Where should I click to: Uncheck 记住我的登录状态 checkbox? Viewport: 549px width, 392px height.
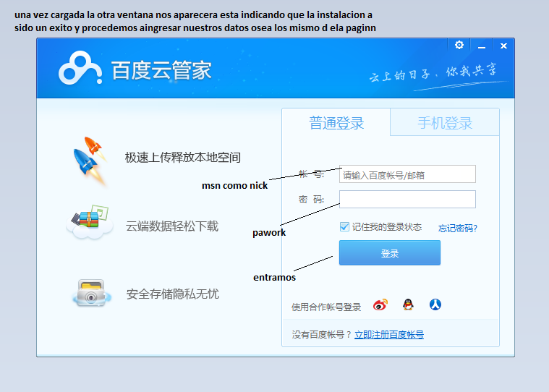click(344, 227)
